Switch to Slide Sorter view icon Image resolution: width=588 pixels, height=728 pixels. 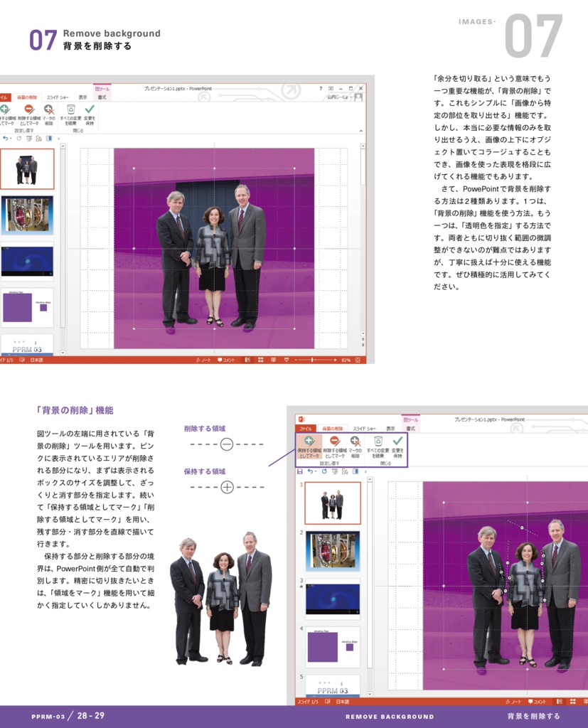(260, 360)
